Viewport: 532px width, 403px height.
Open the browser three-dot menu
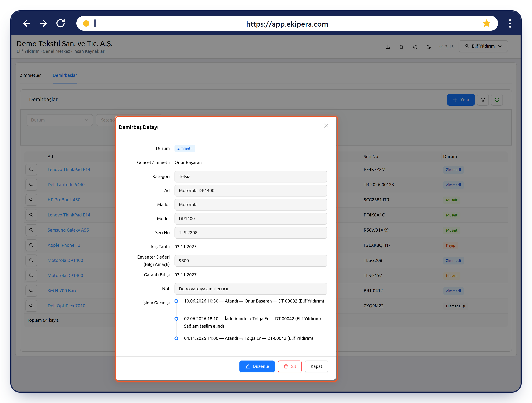pyautogui.click(x=510, y=23)
